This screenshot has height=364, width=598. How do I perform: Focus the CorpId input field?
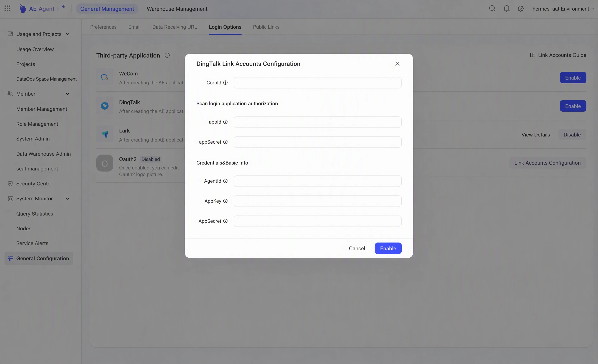coord(317,83)
